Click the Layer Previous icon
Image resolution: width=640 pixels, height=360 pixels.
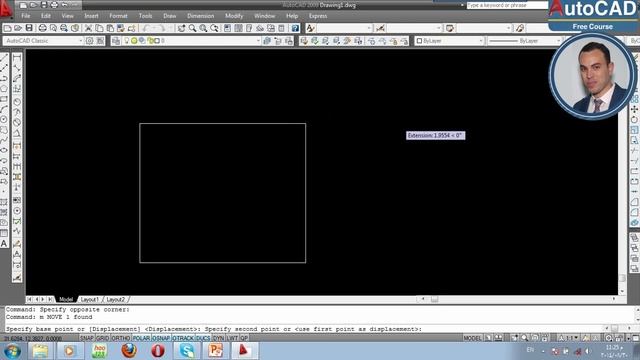pyautogui.click(x=278, y=41)
